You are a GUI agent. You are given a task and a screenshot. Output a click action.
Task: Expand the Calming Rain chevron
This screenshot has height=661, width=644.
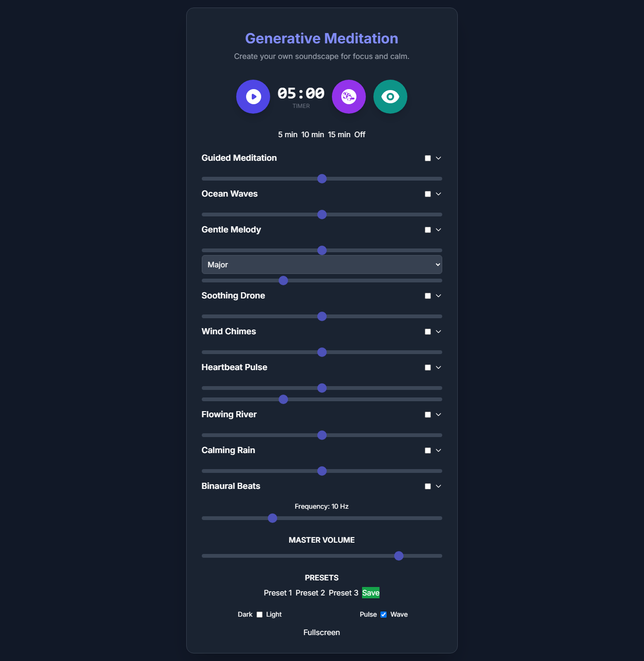pos(438,451)
